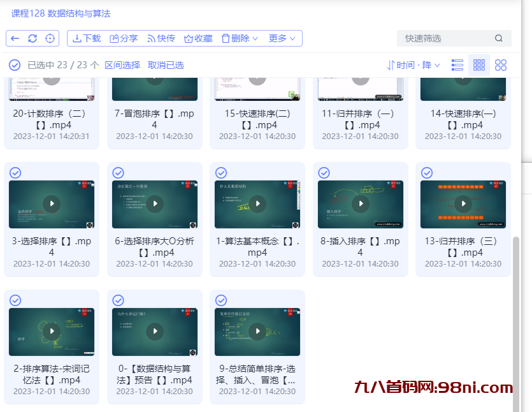Toggle selection on 9-总结简单排序 video
The width and height of the screenshot is (532, 412).
click(220, 300)
